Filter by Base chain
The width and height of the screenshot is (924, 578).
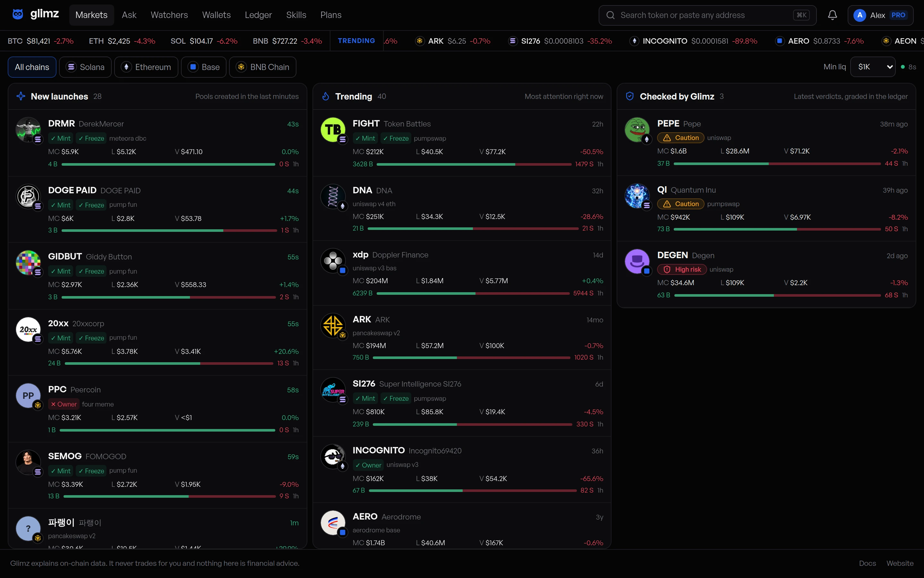coord(203,67)
